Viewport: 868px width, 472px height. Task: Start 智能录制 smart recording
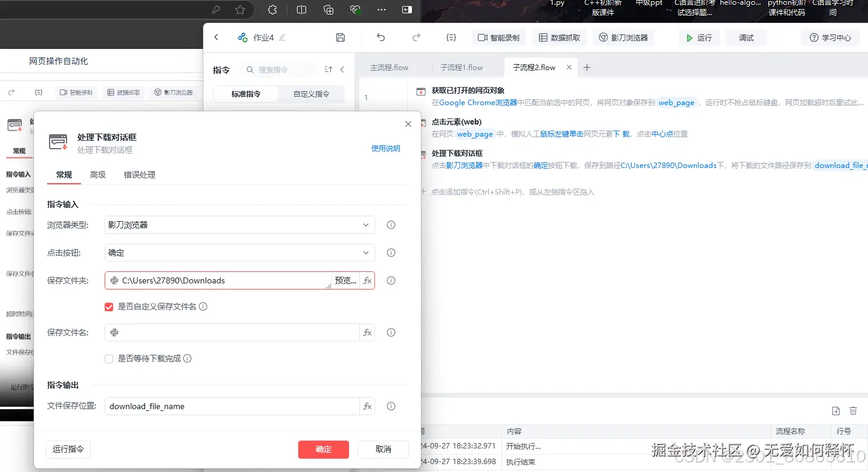pos(498,37)
